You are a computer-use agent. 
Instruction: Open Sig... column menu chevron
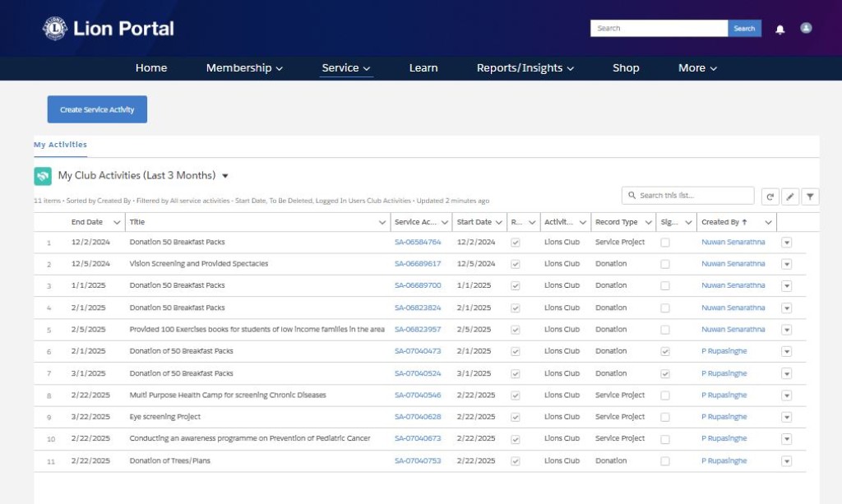[688, 222]
